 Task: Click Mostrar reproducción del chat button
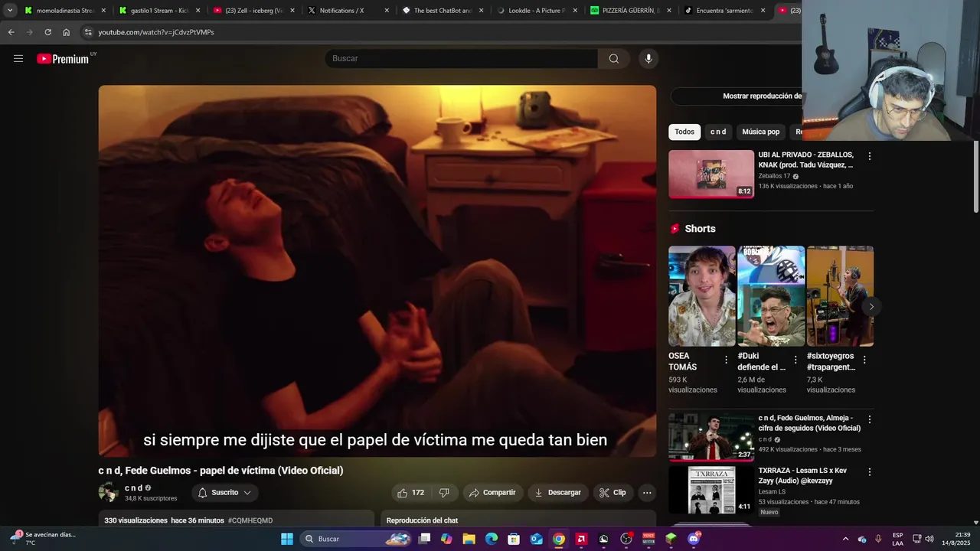[x=737, y=96]
